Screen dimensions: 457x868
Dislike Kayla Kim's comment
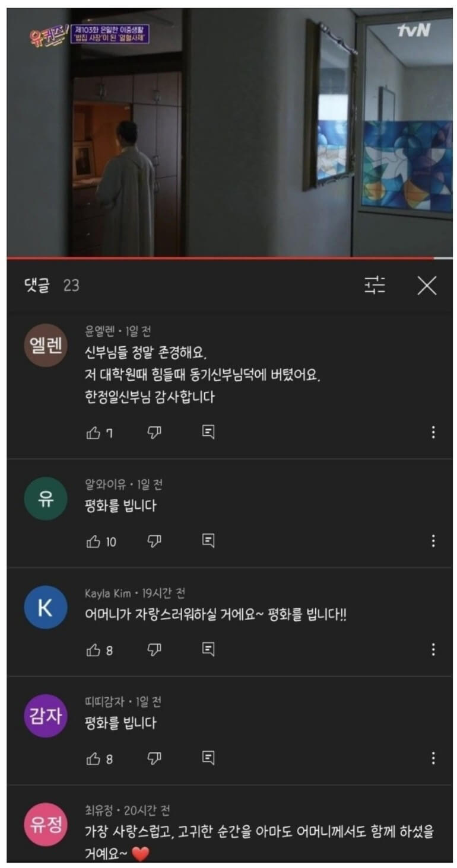[154, 650]
